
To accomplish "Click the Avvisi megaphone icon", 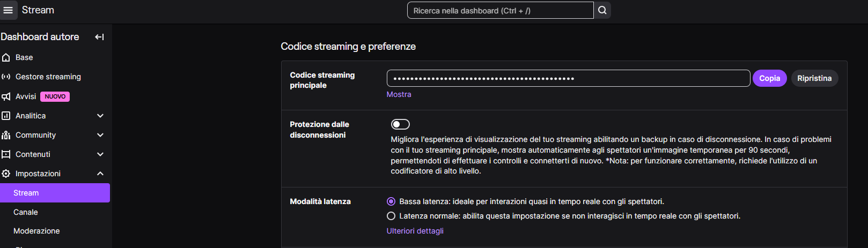I will pyautogui.click(x=6, y=96).
